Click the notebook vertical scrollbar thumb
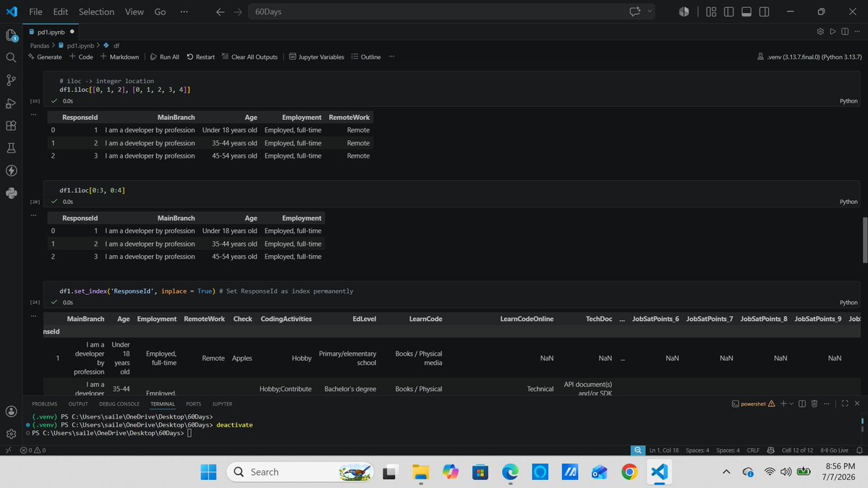868x488 pixels. pyautogui.click(x=864, y=239)
